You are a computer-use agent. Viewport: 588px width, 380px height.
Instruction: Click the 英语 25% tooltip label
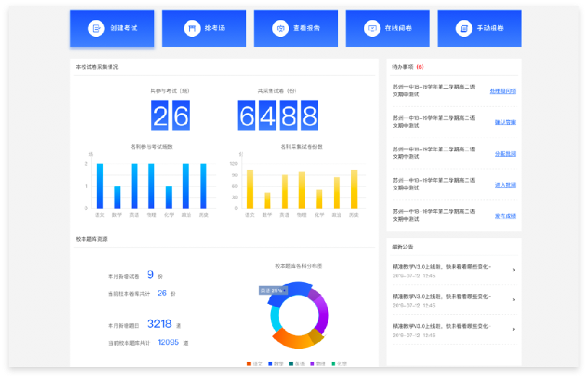273,290
